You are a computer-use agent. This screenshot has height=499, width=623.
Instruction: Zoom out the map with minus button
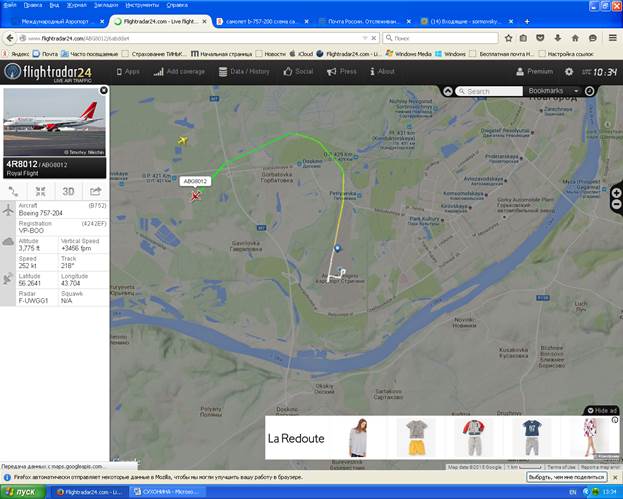coord(616,204)
